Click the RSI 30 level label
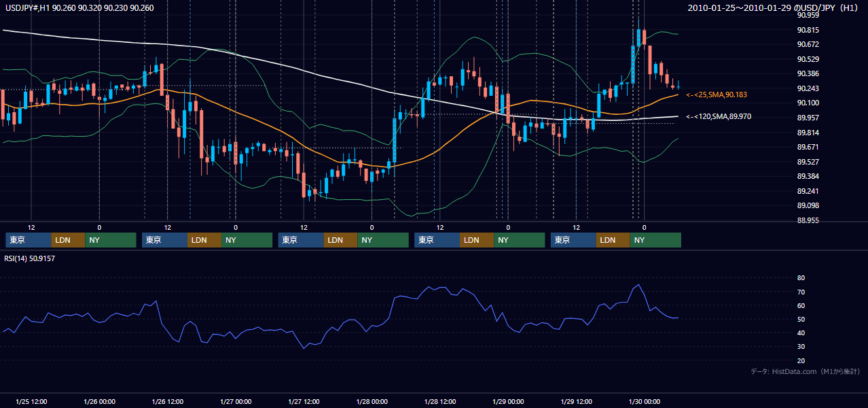Image resolution: width=868 pixels, height=408 pixels. 801,346
